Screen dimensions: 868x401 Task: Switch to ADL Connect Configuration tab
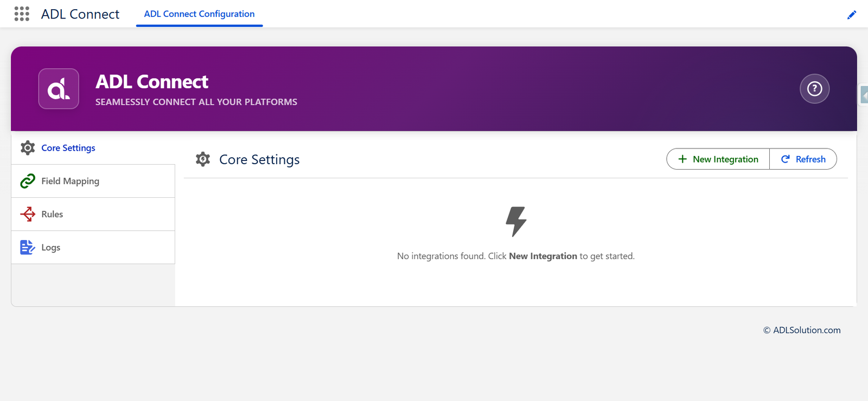(199, 14)
